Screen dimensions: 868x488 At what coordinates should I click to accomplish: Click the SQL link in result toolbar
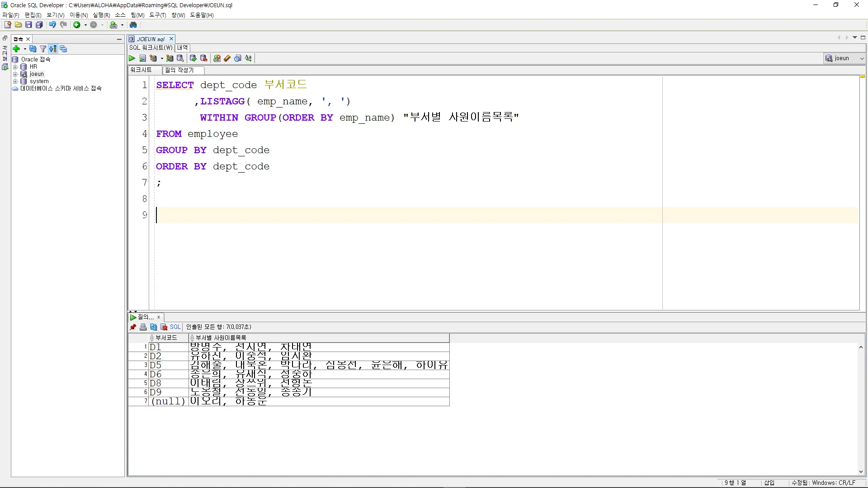(175, 327)
